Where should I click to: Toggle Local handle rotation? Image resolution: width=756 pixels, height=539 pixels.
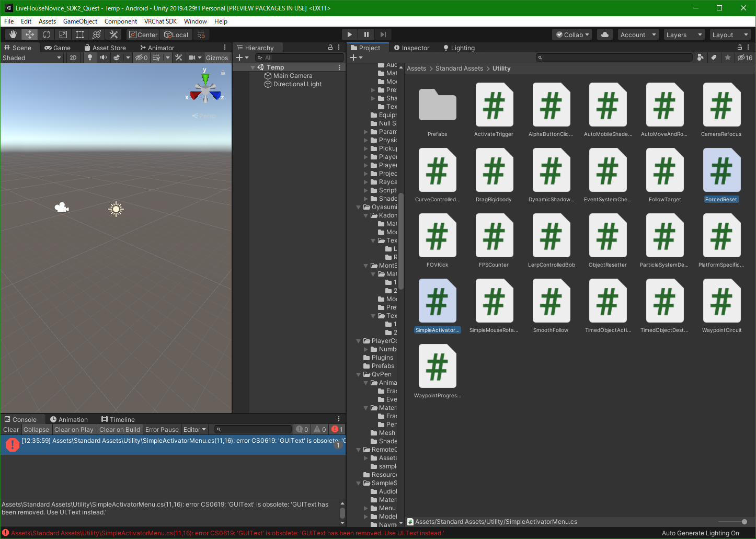[176, 35]
